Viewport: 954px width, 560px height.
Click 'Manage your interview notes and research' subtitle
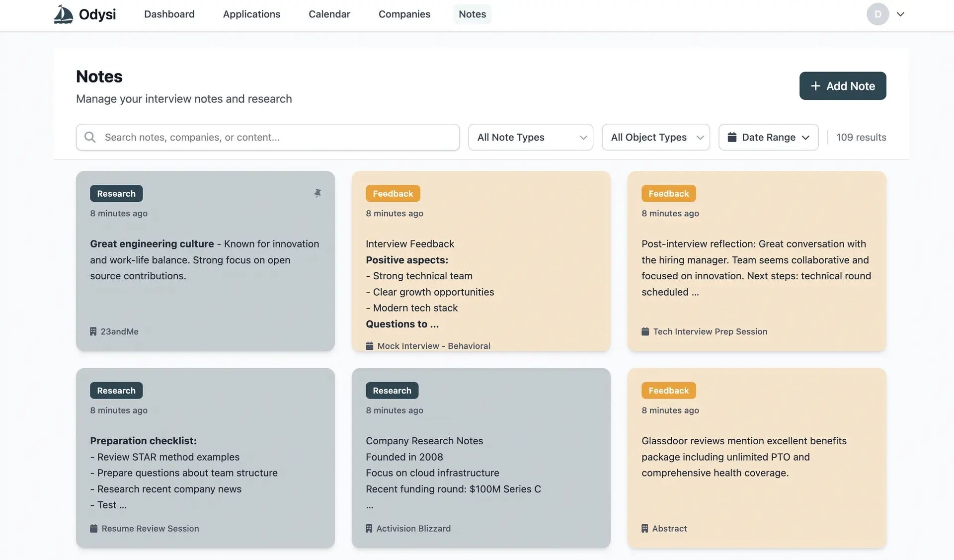click(x=184, y=99)
